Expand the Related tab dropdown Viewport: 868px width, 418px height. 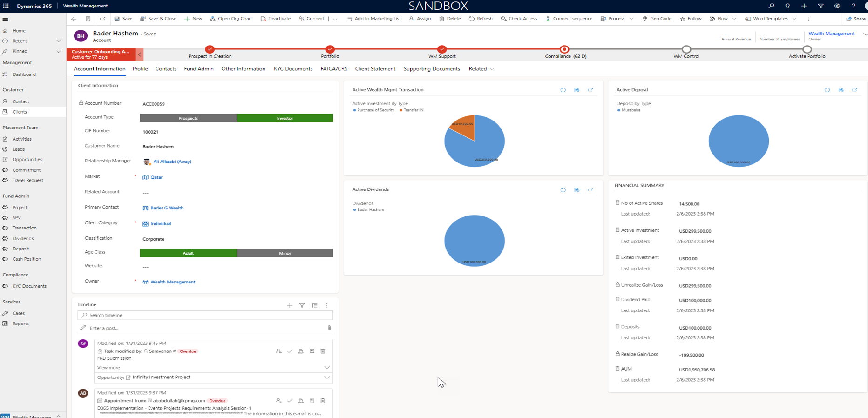coord(481,69)
